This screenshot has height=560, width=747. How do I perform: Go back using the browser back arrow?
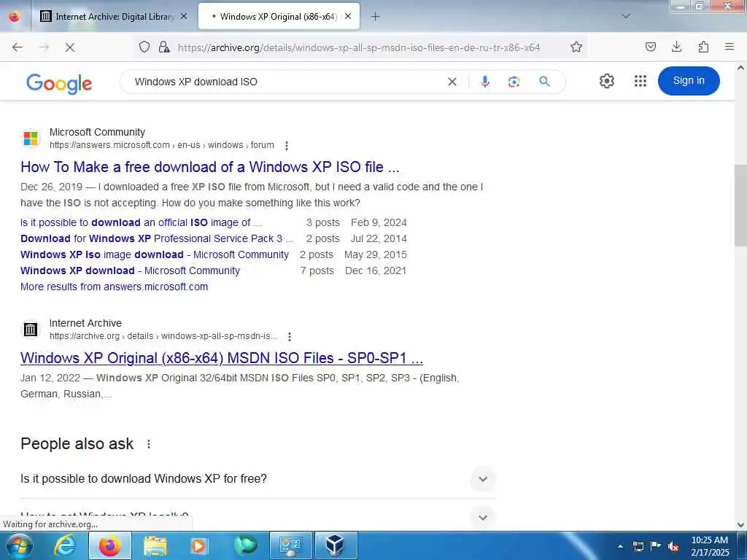pyautogui.click(x=18, y=47)
